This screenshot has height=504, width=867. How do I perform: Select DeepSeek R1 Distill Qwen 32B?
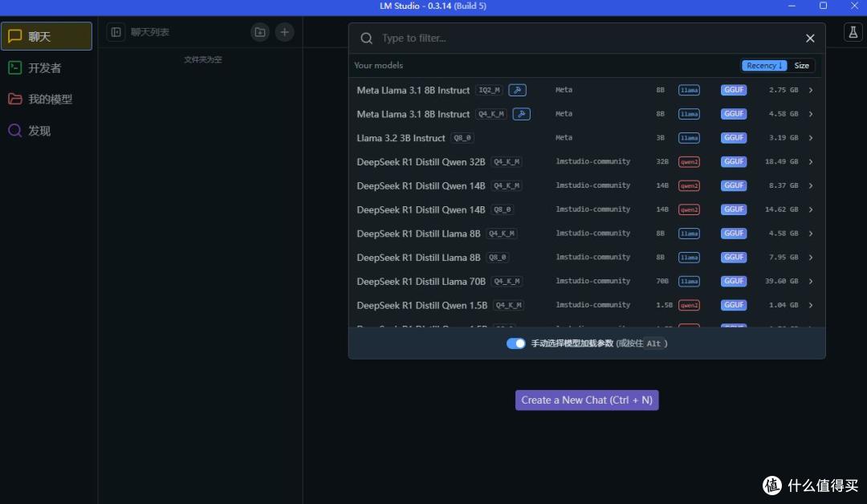(x=587, y=161)
